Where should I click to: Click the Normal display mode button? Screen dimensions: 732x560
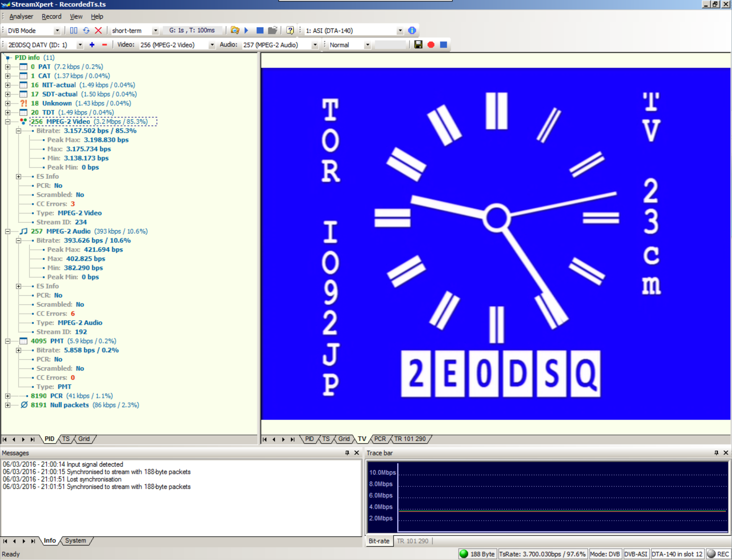[347, 44]
